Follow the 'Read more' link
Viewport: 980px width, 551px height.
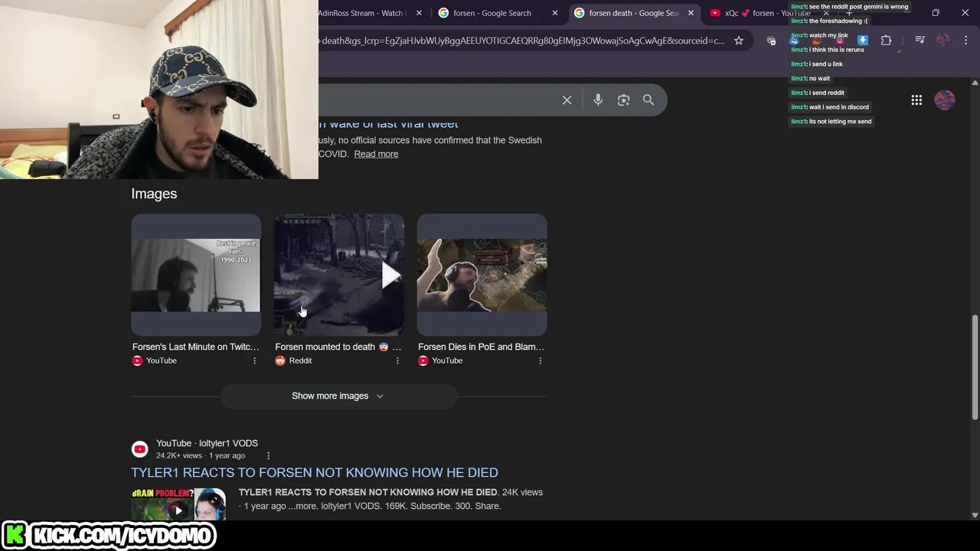[x=376, y=154]
